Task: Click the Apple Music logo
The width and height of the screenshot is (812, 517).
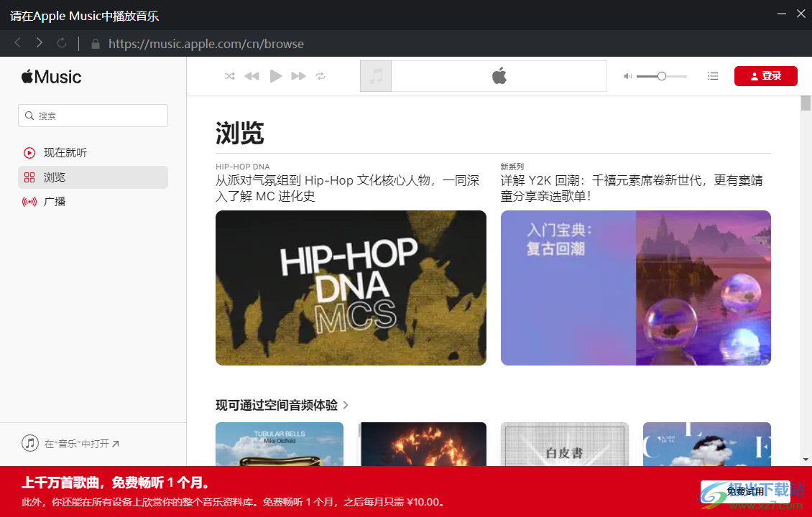Action: click(x=50, y=76)
